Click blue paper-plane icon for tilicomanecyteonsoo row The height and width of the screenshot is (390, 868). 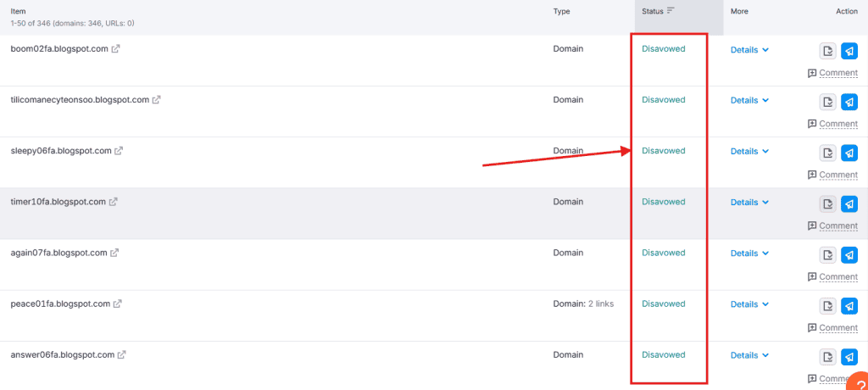(849, 102)
